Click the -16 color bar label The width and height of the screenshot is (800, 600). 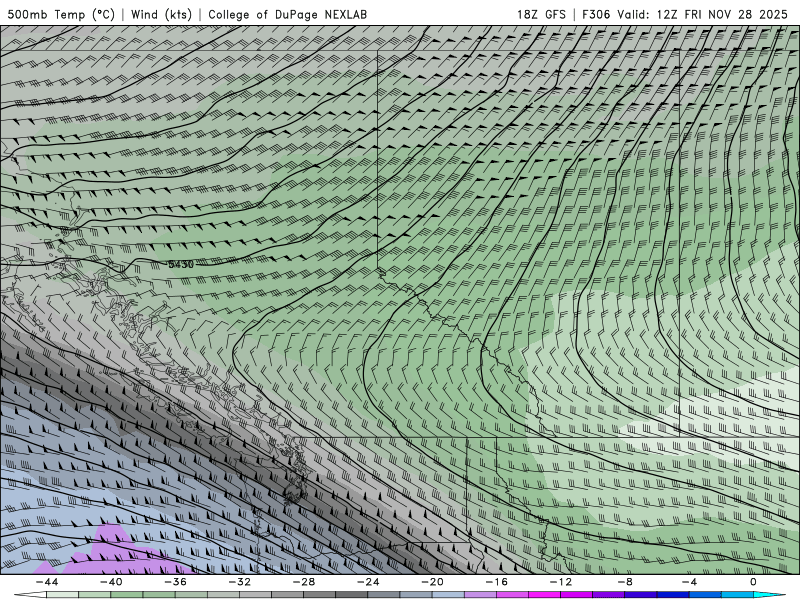point(497,582)
